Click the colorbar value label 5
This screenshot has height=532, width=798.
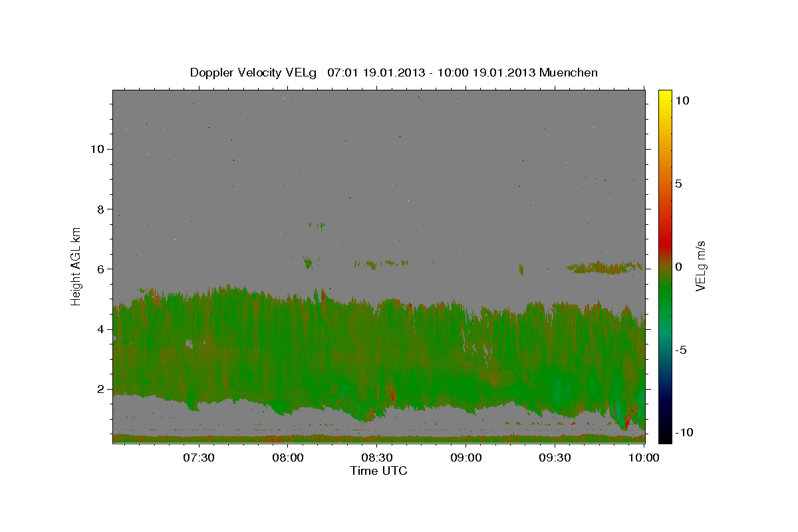(x=678, y=184)
